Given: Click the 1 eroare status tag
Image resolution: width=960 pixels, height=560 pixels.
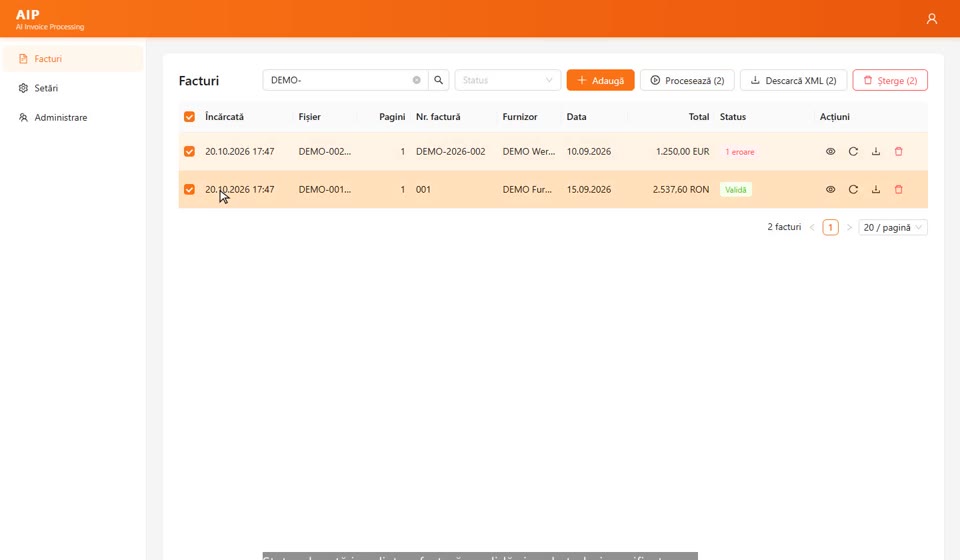Looking at the screenshot, I should coord(740,152).
